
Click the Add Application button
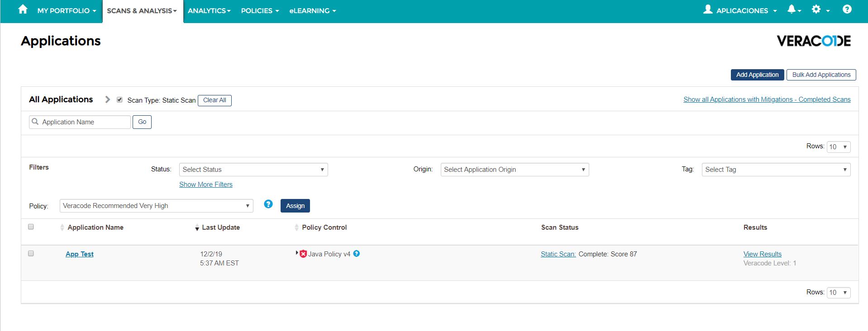pos(757,75)
